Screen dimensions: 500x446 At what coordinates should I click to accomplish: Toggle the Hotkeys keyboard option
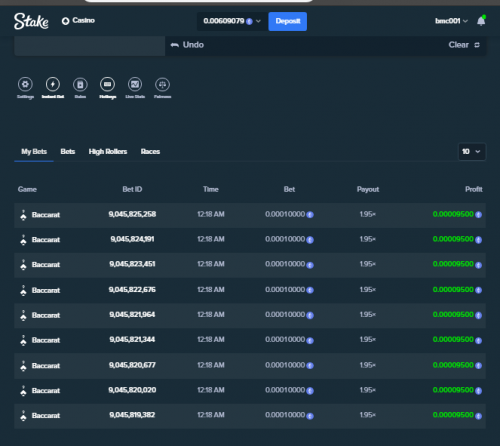point(107,84)
